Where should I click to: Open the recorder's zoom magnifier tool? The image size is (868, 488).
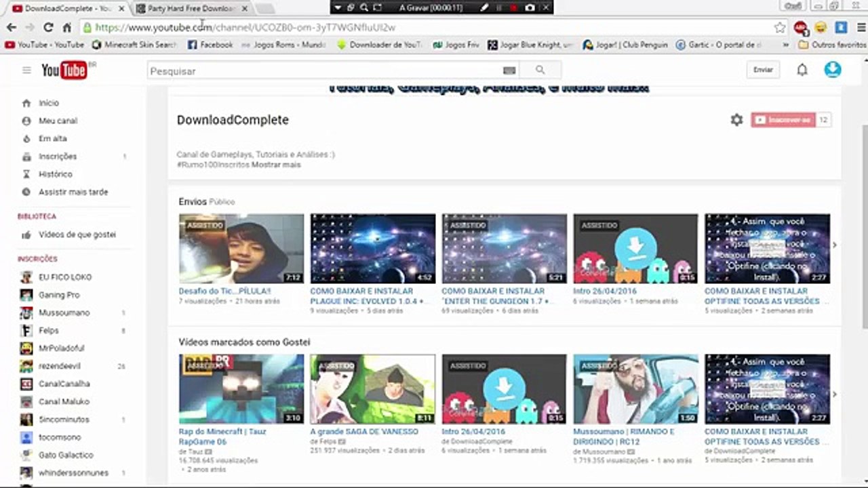[x=364, y=7]
